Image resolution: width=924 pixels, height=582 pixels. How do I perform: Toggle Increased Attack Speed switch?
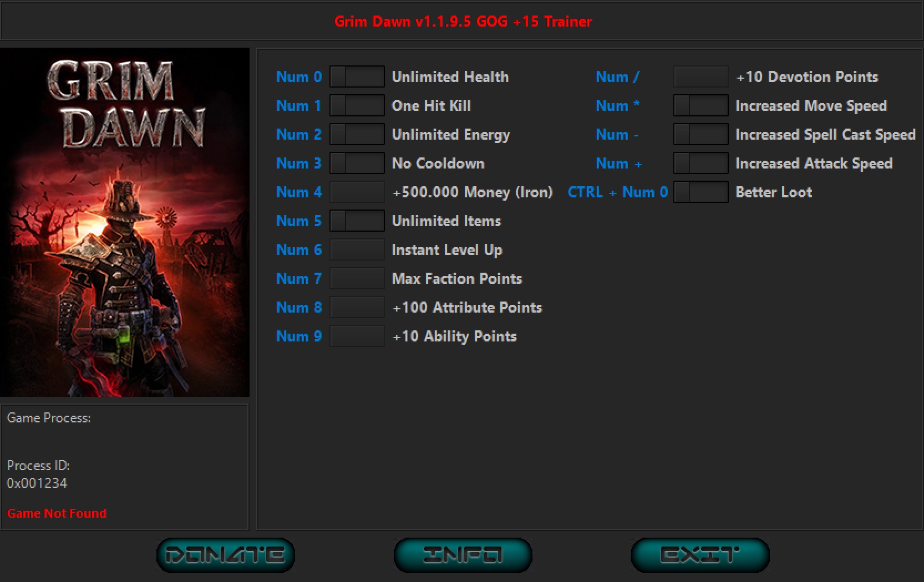coord(701,163)
